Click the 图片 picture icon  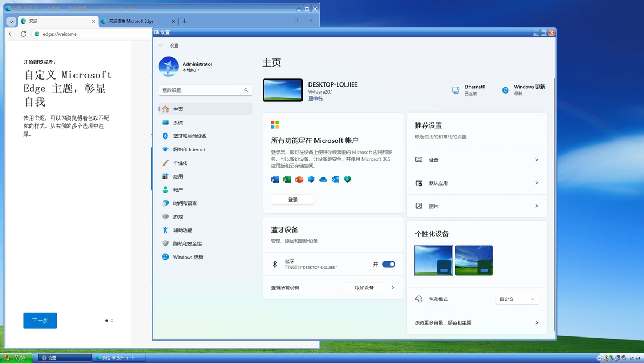419,206
